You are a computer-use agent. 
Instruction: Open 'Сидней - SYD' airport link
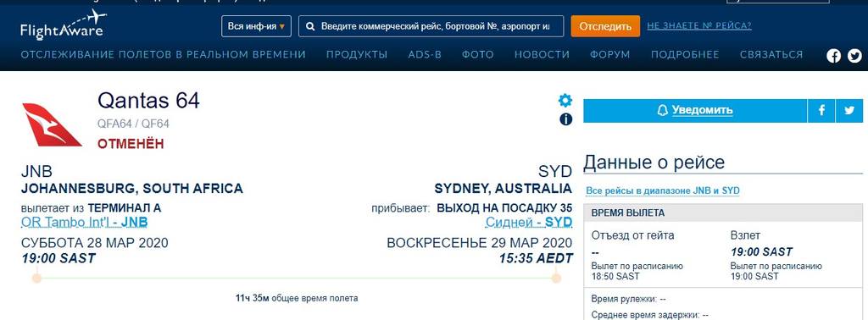point(529,222)
